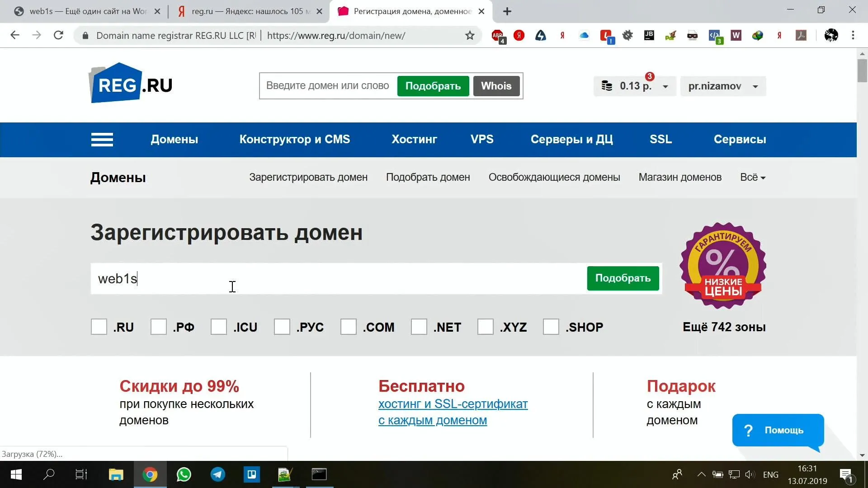
Task: Open the Хостинг menu item
Action: click(x=414, y=139)
